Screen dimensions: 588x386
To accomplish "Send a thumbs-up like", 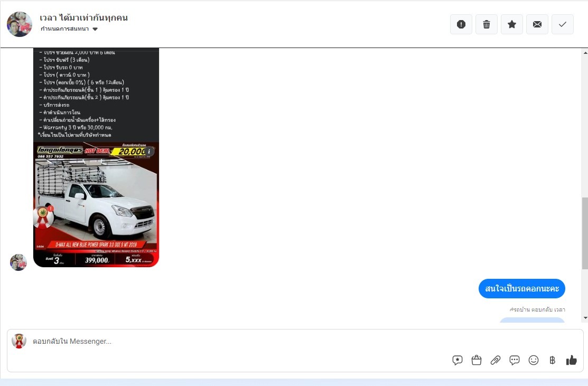I will [572, 360].
